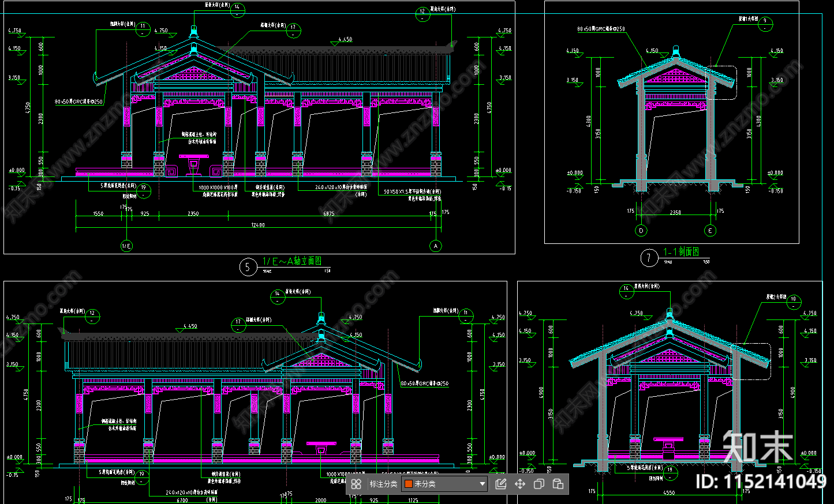Click the 6700 dimension text

point(182,501)
